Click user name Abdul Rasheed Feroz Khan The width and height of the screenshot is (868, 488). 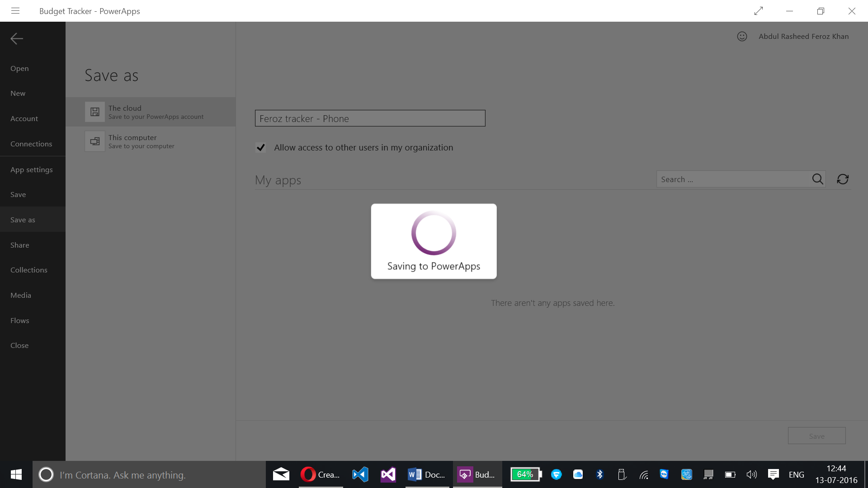[x=803, y=37]
